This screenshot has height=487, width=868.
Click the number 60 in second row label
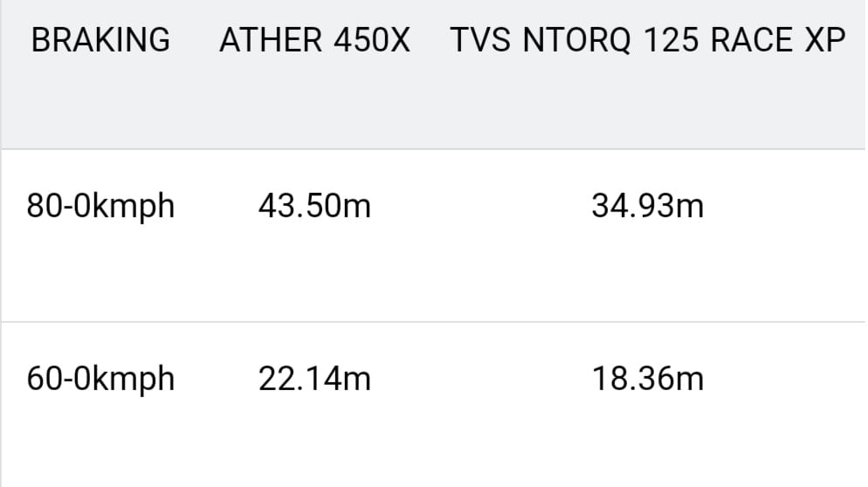pyautogui.click(x=41, y=379)
